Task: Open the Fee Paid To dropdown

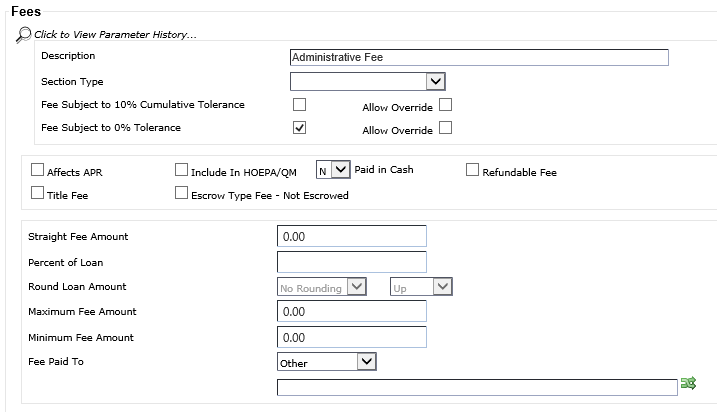Action: [326, 361]
